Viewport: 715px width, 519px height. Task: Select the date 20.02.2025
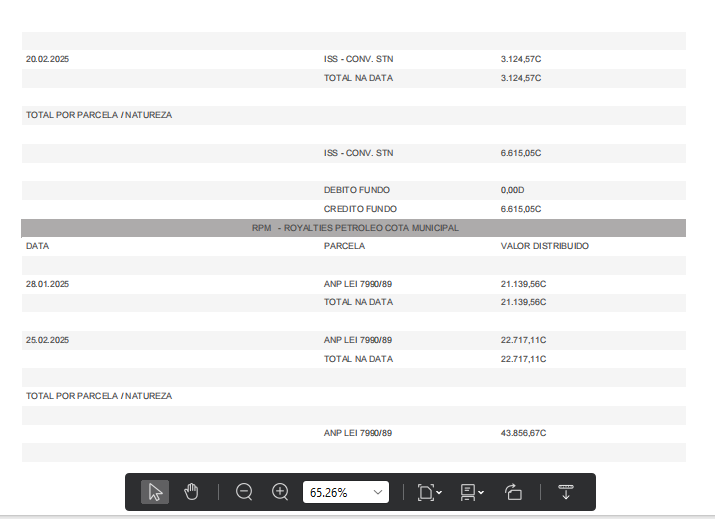(x=47, y=59)
